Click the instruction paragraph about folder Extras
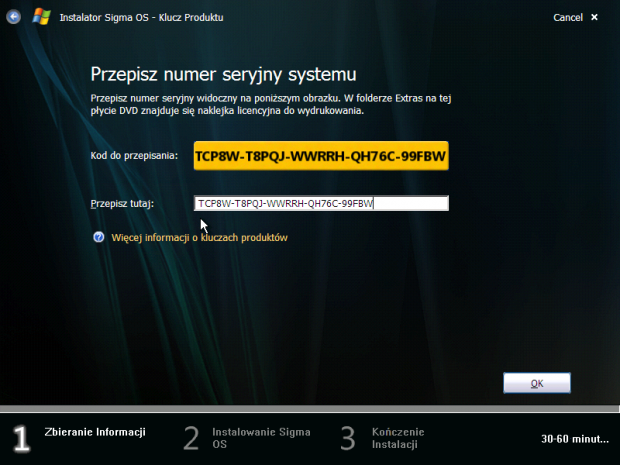Screen dimensions: 620x465 [271, 104]
